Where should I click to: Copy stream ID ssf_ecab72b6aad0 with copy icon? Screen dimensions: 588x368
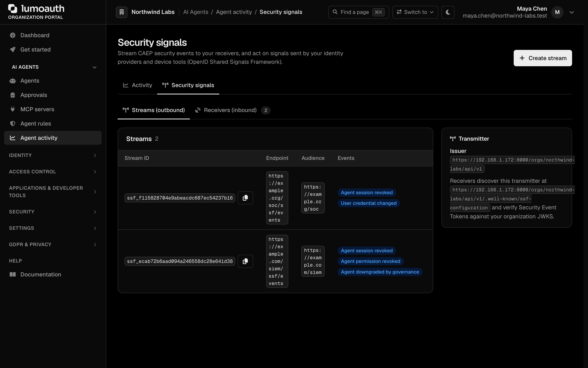click(245, 261)
